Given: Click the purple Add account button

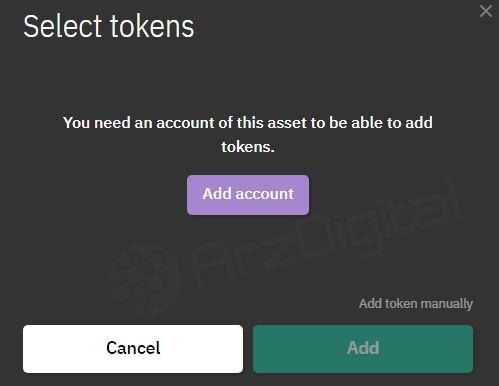Looking at the screenshot, I should tap(248, 195).
